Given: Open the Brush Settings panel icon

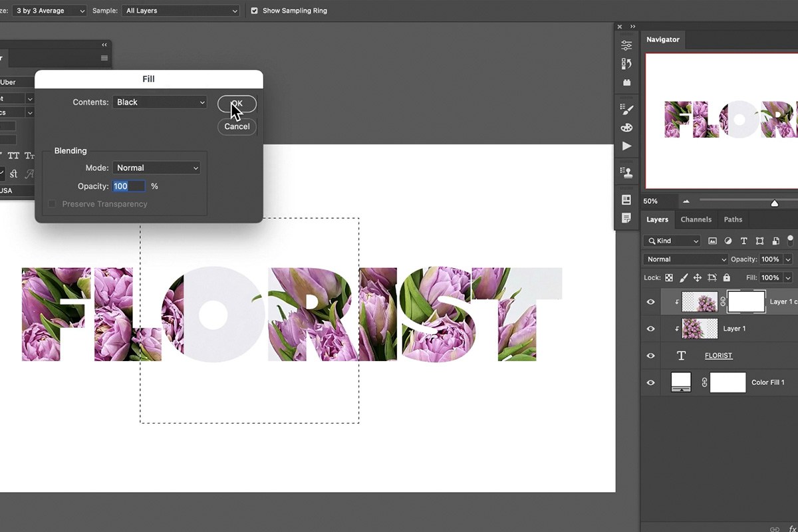Looking at the screenshot, I should 626,109.
